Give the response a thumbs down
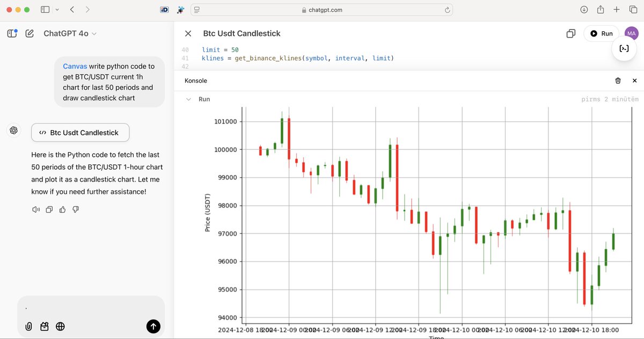Viewport: 644px width, 339px height. pyautogui.click(x=76, y=210)
